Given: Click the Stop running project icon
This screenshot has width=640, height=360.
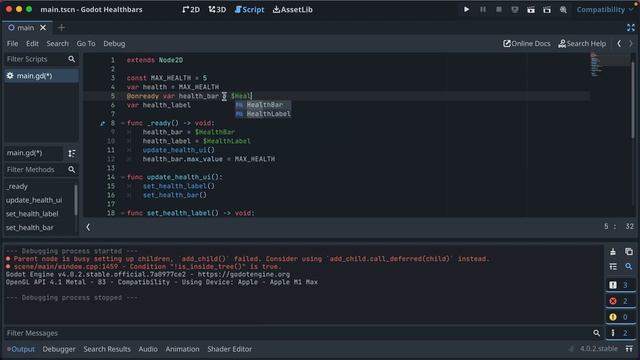Looking at the screenshot, I should pyautogui.click(x=499, y=9).
